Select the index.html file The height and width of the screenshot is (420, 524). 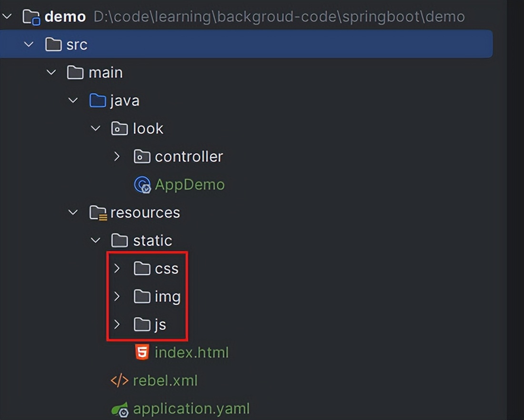191,352
